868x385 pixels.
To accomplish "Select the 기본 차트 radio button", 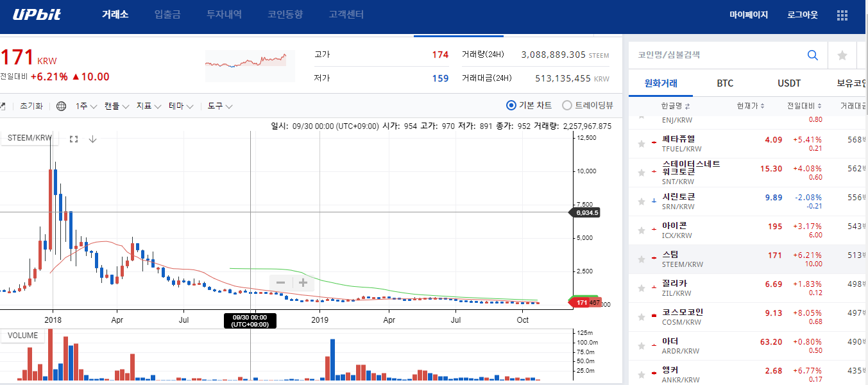I will [x=511, y=105].
